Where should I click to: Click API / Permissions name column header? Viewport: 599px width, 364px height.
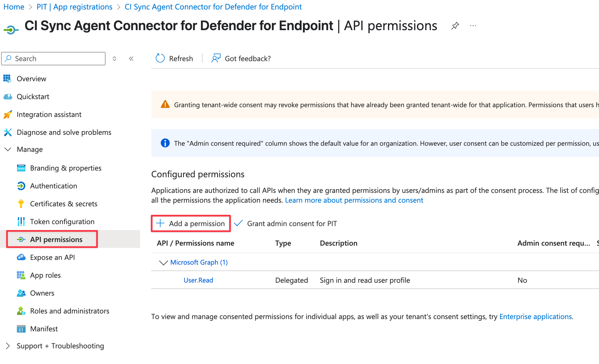coord(196,243)
